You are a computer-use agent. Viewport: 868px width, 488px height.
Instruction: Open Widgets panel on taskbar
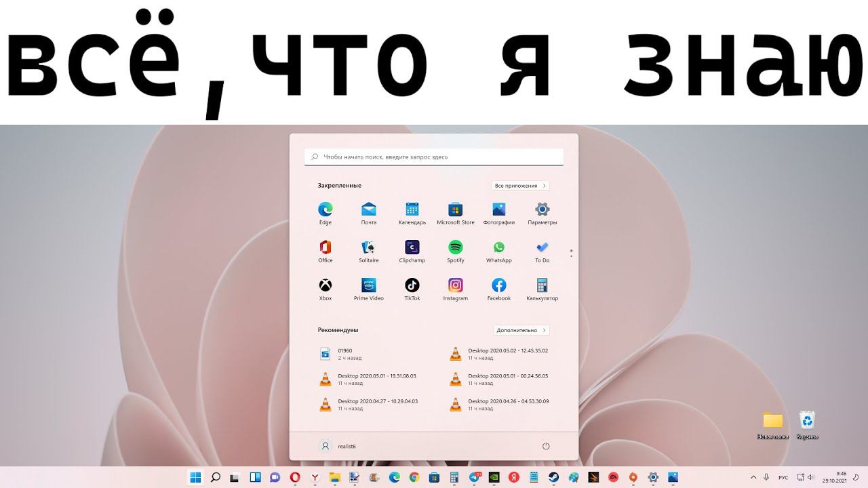(255, 477)
